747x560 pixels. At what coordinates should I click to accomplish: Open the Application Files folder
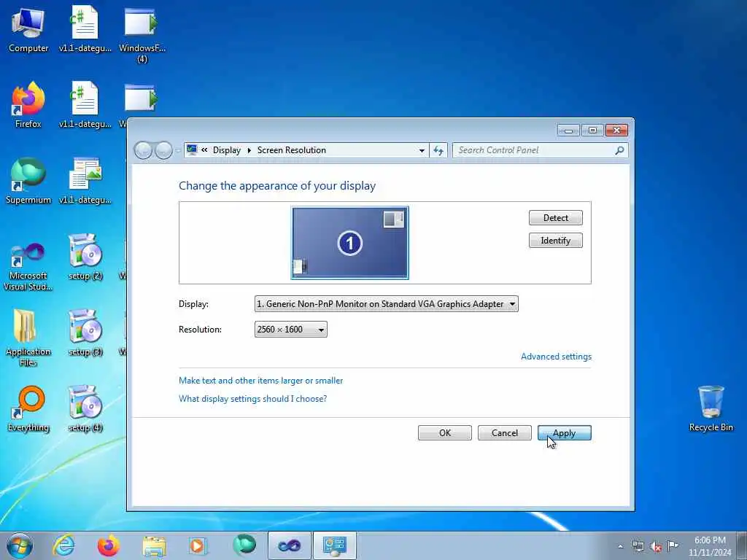[28, 338]
